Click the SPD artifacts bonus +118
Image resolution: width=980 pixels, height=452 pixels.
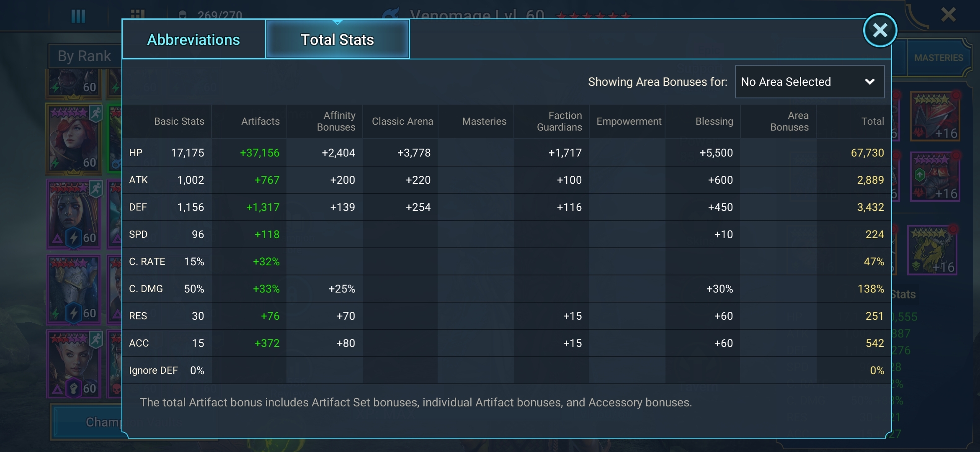267,234
